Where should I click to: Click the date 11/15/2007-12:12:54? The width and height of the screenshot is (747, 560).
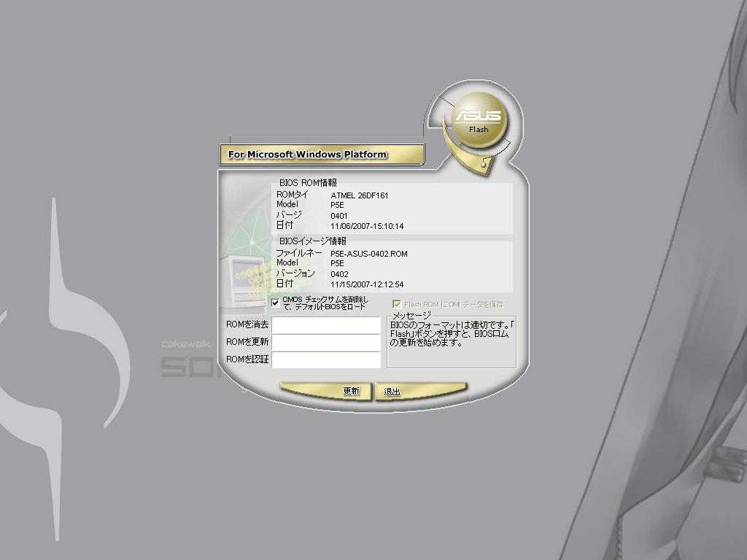(x=367, y=284)
